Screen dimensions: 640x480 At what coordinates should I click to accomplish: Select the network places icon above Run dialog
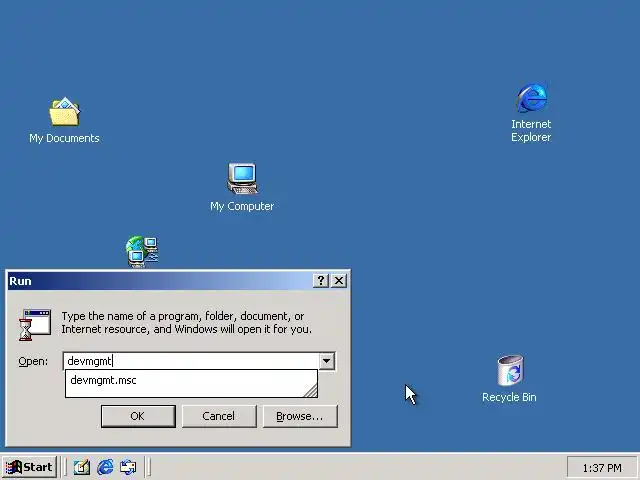(x=142, y=251)
